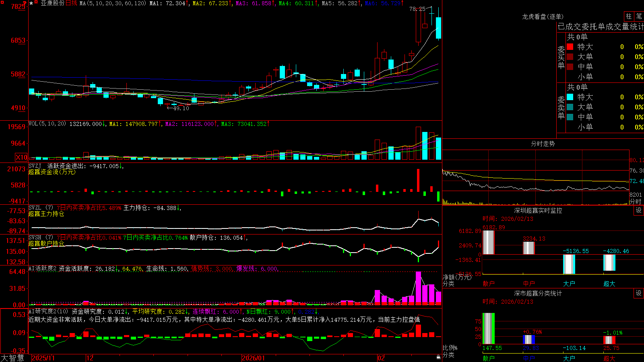
Task: Click the 超大 bar showing -4280.46
Action: [x=609, y=263]
